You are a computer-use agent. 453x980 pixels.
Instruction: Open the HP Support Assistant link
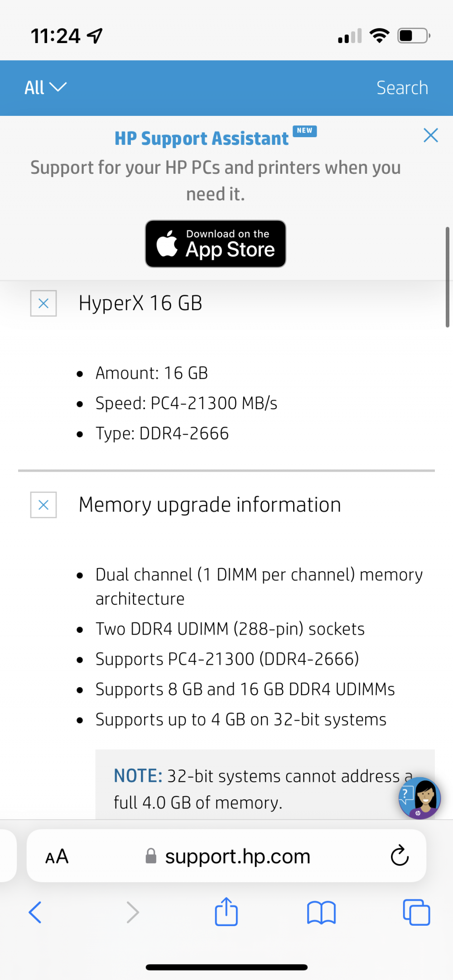click(202, 139)
